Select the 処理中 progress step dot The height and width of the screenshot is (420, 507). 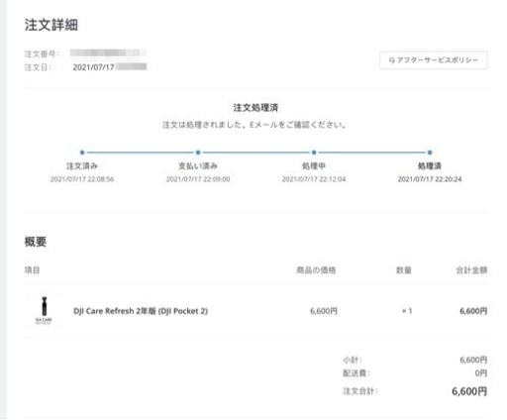(x=314, y=153)
